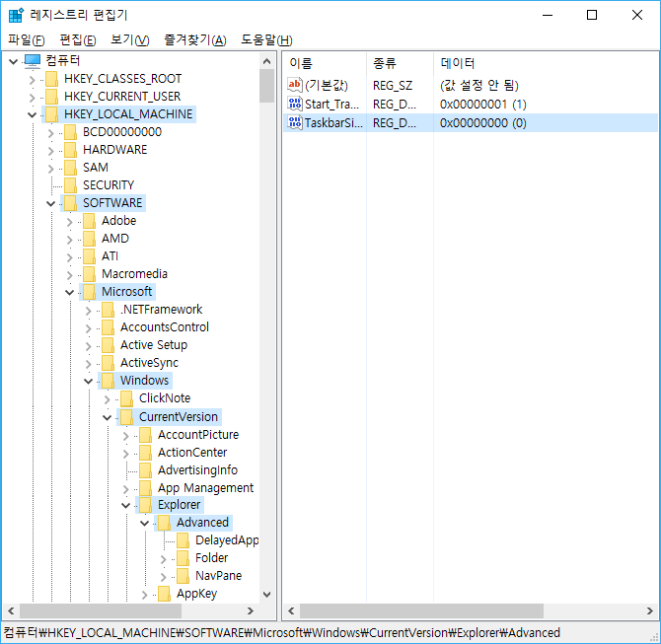Maximize the Registry Editor window
The width and height of the screenshot is (661, 644).
click(592, 15)
